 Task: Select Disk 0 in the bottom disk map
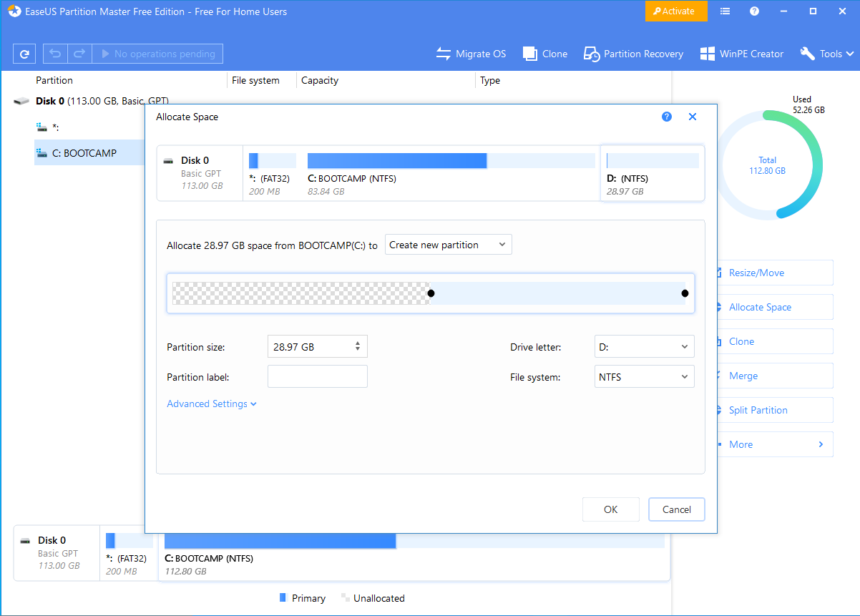pyautogui.click(x=57, y=553)
